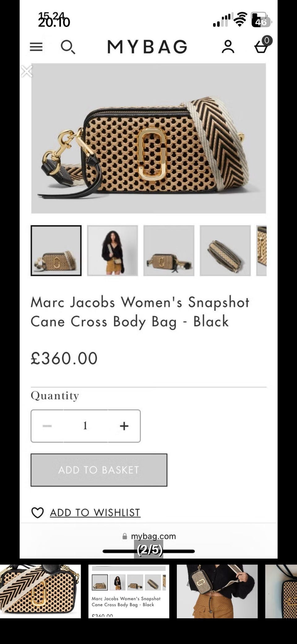Tap the search magnifier icon
This screenshot has width=297, height=644.
coord(68,47)
